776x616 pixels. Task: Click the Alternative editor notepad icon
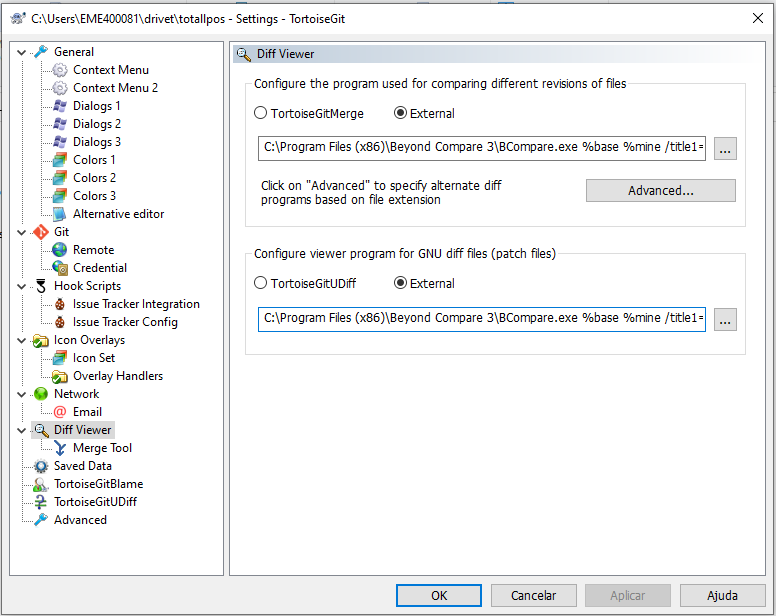[59, 214]
